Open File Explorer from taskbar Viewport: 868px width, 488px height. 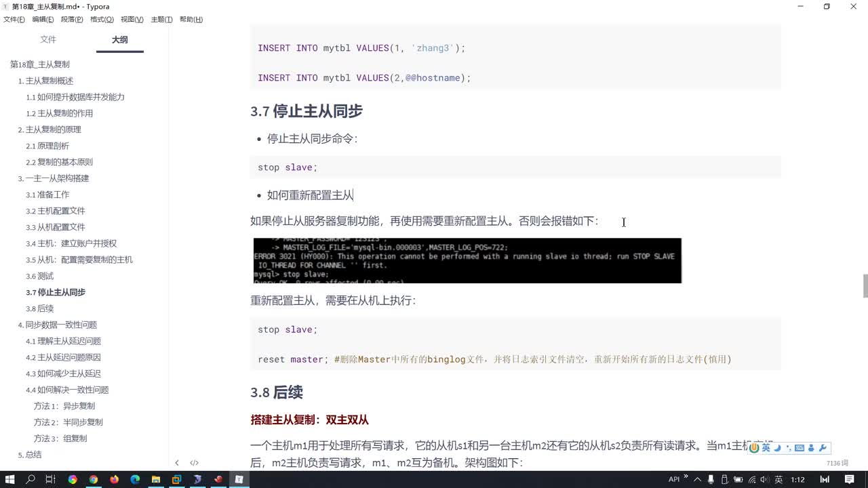(156, 479)
